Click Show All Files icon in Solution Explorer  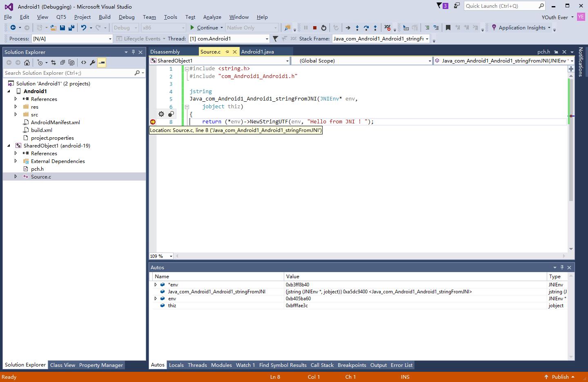[x=71, y=63]
